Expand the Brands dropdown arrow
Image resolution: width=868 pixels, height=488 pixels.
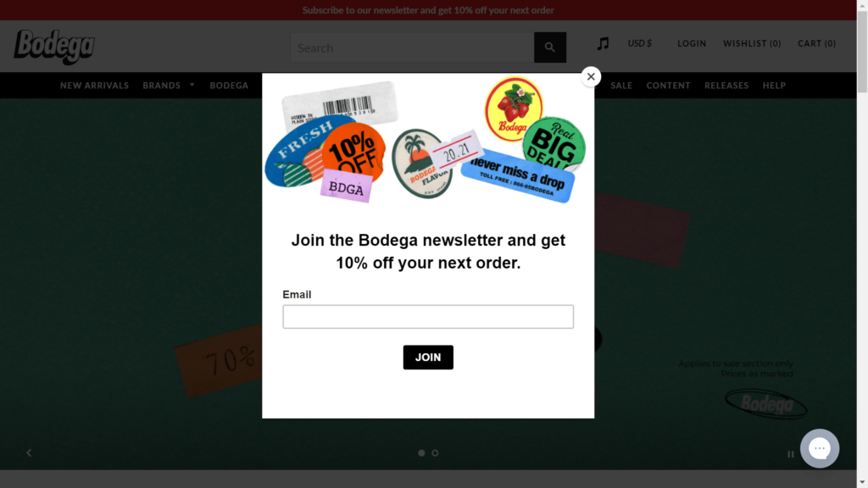(x=192, y=85)
